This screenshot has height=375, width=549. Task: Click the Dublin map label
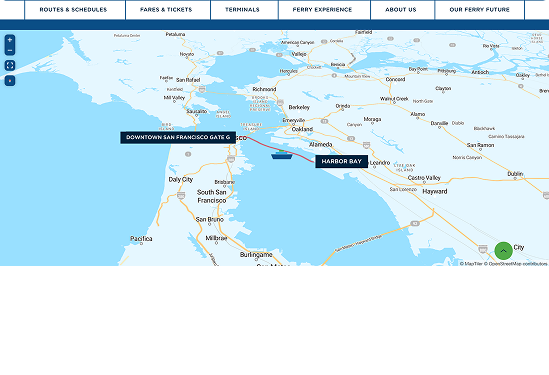tap(515, 174)
